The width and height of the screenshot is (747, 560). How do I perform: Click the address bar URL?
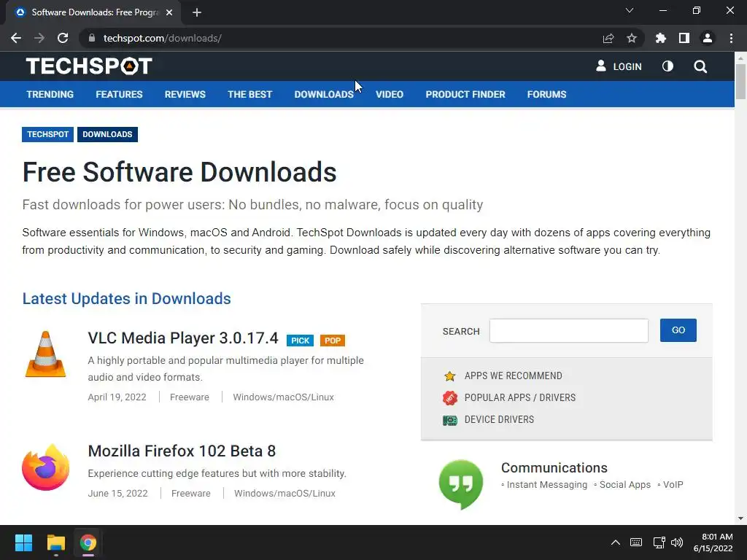(163, 38)
